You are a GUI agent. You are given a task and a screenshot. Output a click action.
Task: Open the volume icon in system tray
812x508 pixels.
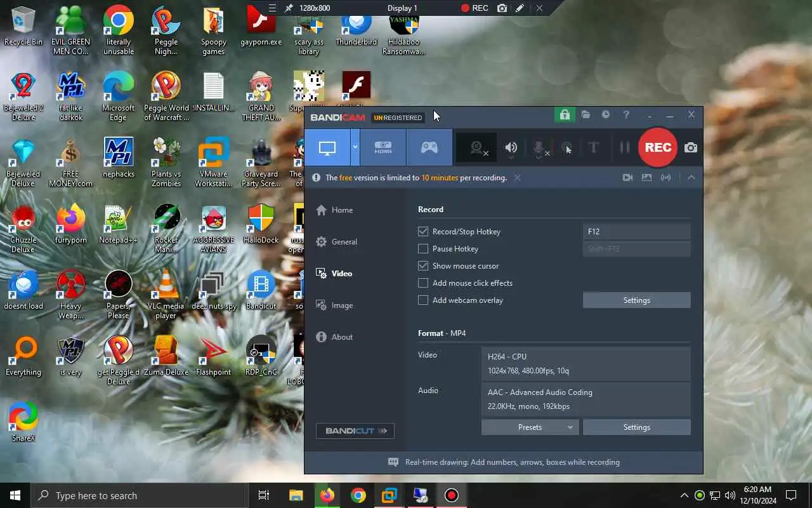click(x=730, y=495)
